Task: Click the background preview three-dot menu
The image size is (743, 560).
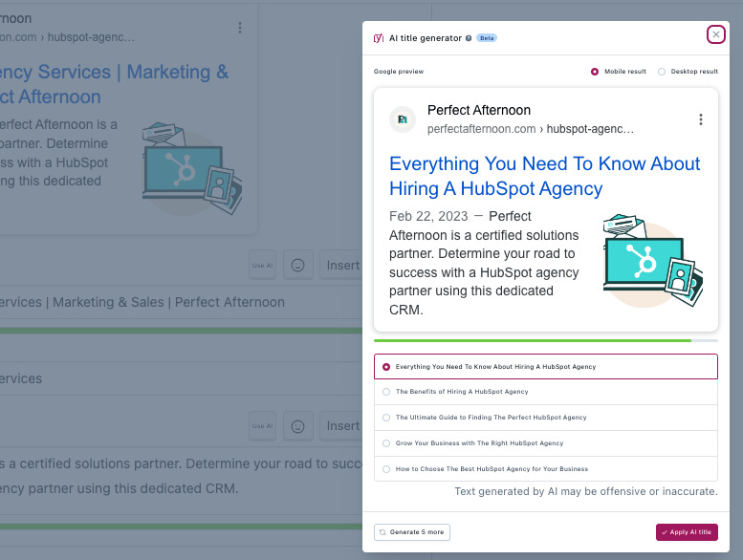Action: [x=240, y=28]
